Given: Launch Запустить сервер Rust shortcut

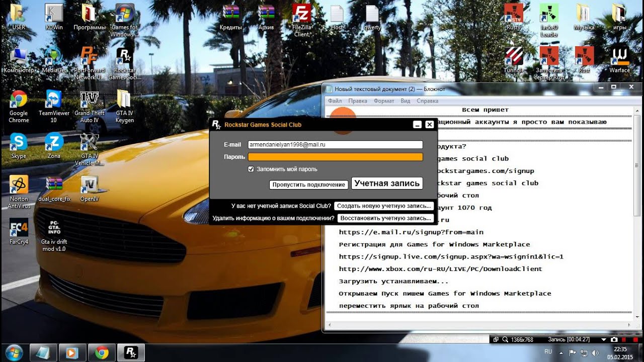Looking at the screenshot, I should 549,63.
